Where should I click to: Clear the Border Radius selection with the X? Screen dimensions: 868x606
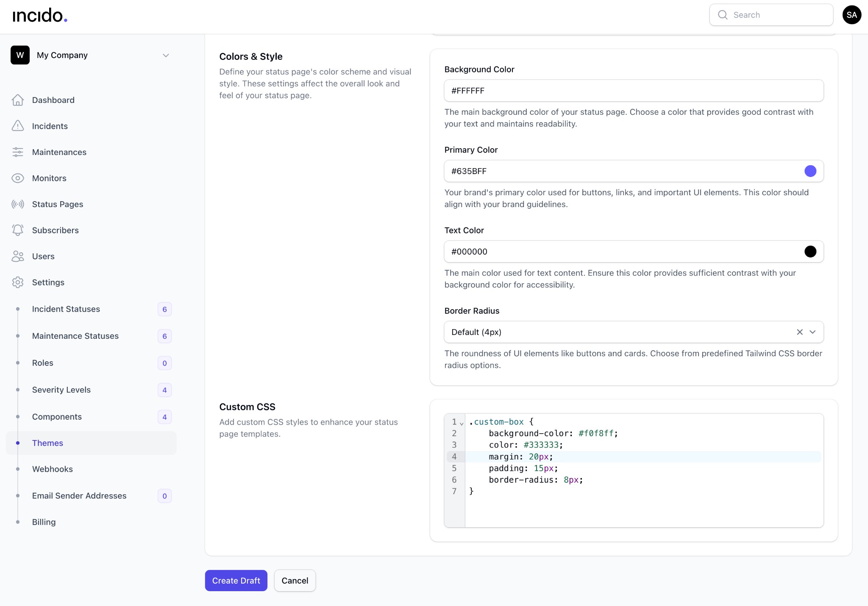click(x=799, y=332)
